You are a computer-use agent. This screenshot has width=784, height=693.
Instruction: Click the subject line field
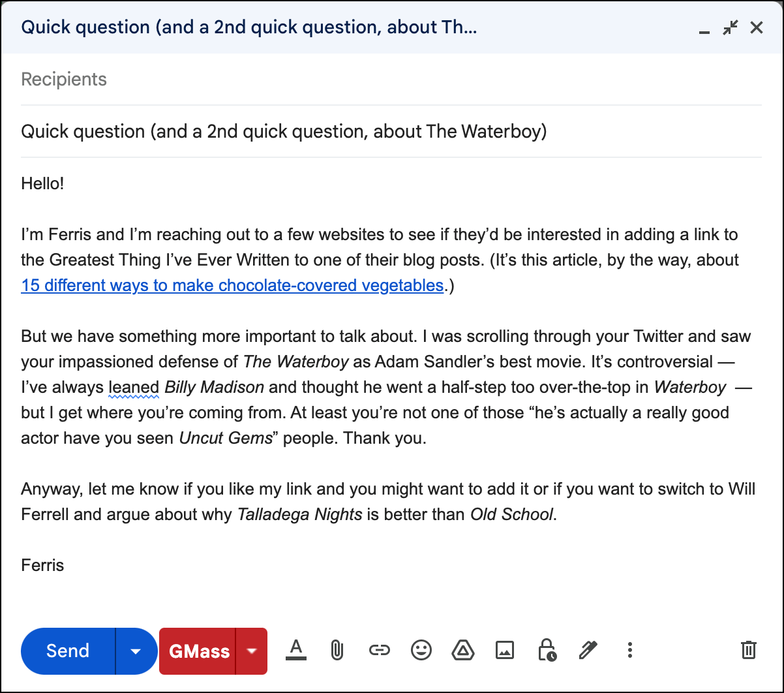coord(391,132)
